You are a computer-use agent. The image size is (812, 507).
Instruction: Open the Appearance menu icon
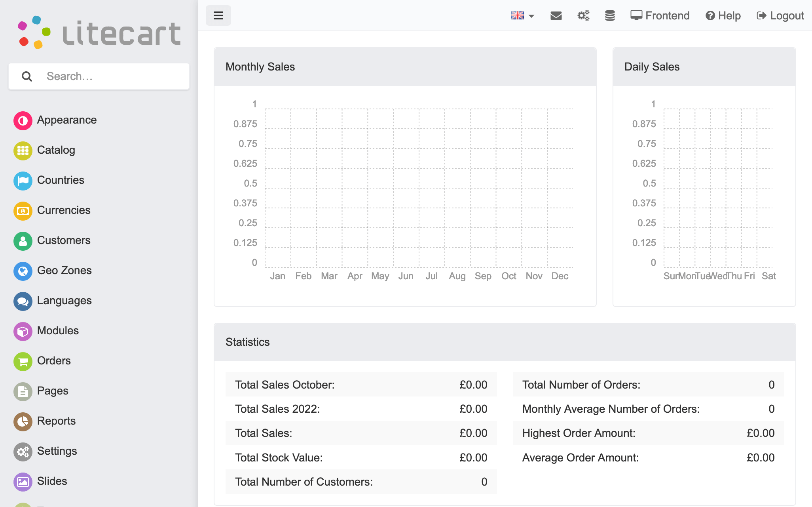coord(23,120)
